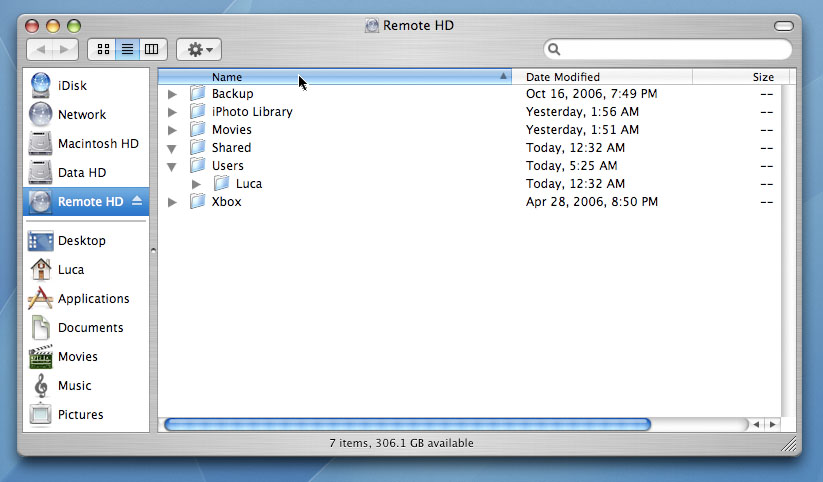This screenshot has width=823, height=482.
Task: Open Luca home folder icon in sidebar
Action: click(40, 269)
